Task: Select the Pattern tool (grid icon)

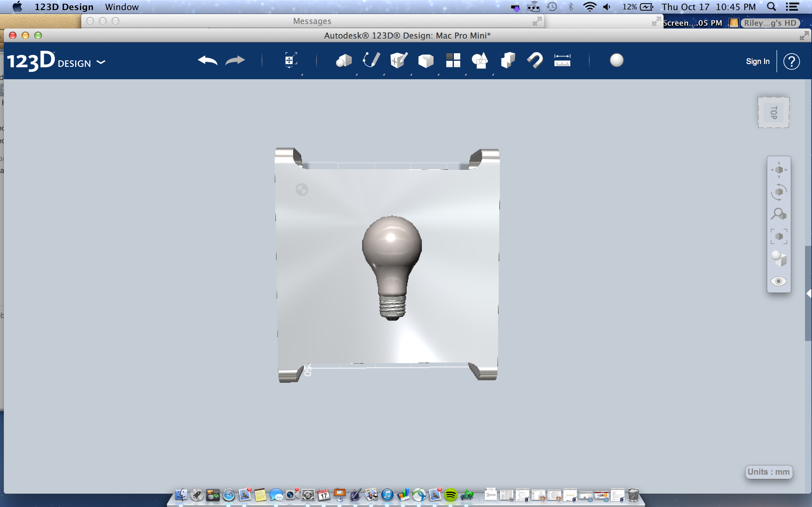Action: click(453, 60)
